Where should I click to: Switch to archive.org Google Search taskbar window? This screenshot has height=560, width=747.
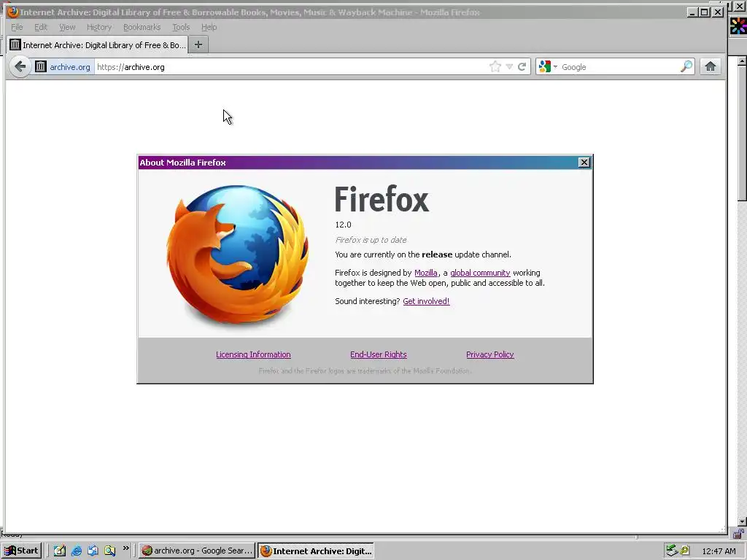point(197,551)
